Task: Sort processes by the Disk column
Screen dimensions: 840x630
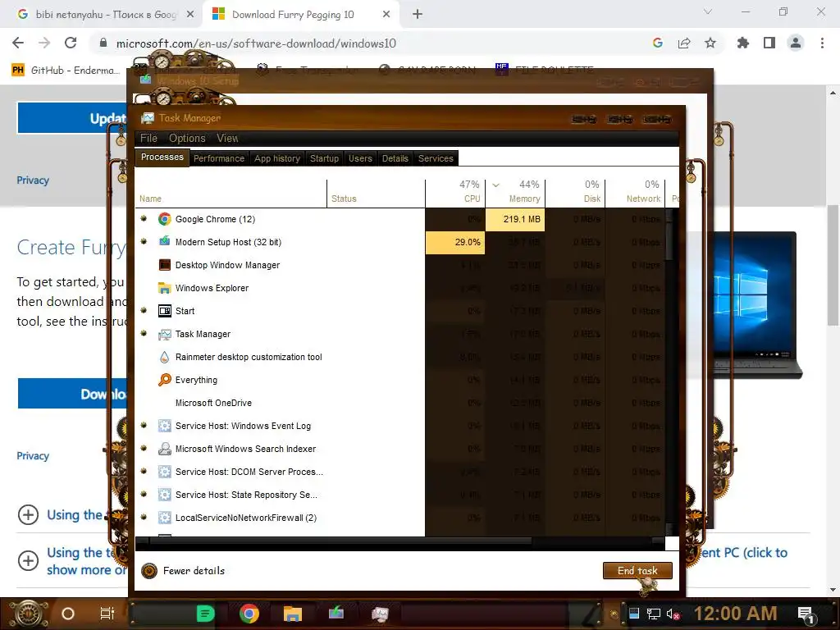Action: click(x=575, y=192)
